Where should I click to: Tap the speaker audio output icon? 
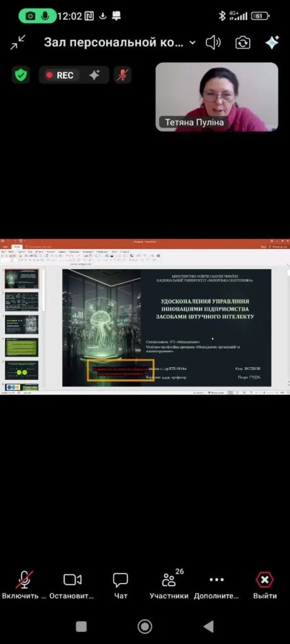coord(213,42)
